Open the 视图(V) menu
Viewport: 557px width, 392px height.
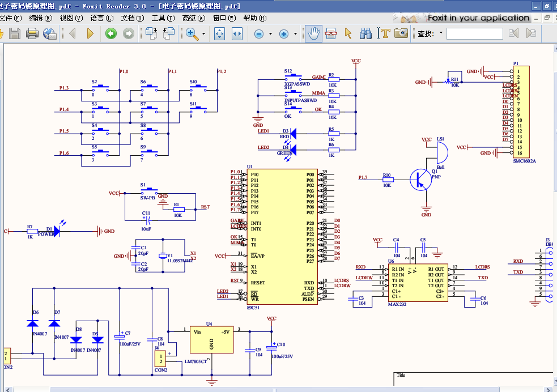click(71, 18)
